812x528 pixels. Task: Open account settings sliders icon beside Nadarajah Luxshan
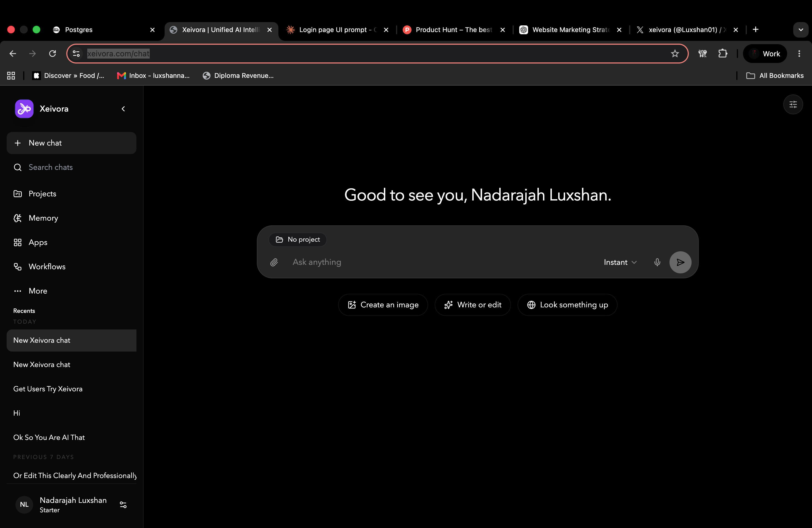tap(123, 505)
